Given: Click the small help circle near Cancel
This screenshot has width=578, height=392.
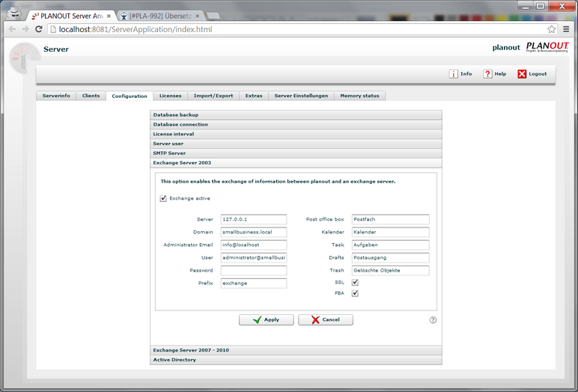Looking at the screenshot, I should [x=433, y=319].
